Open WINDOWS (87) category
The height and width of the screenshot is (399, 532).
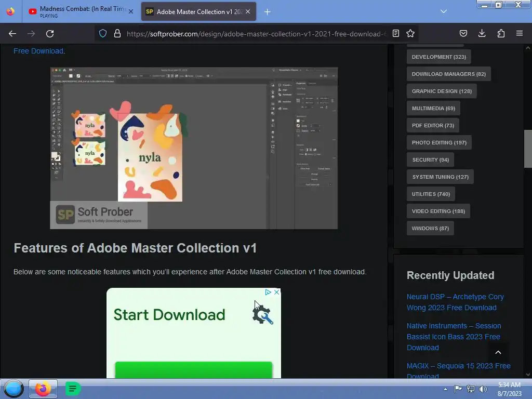(430, 229)
